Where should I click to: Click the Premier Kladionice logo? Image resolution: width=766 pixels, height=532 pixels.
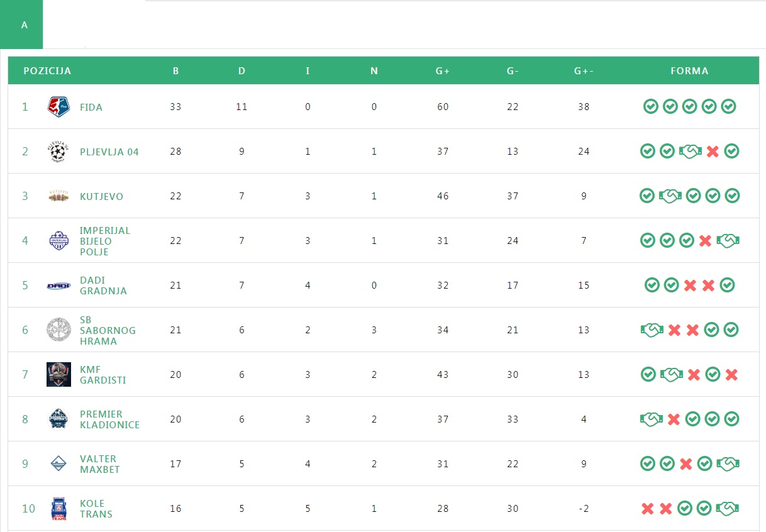(x=58, y=419)
